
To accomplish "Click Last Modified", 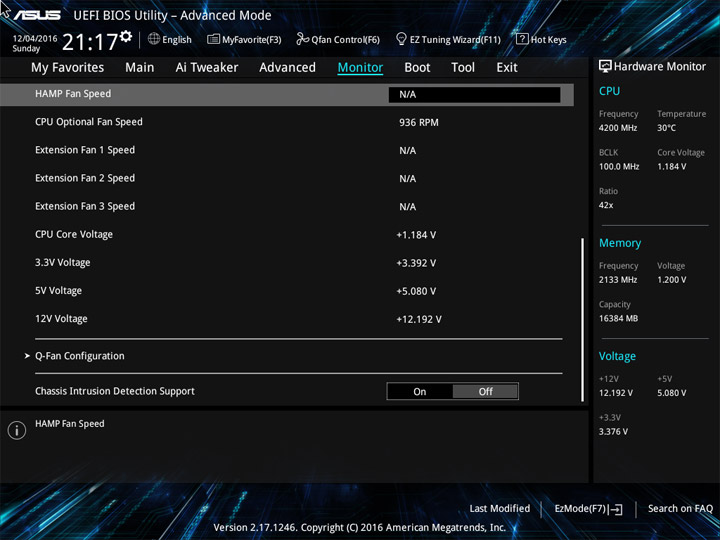I will (x=500, y=508).
